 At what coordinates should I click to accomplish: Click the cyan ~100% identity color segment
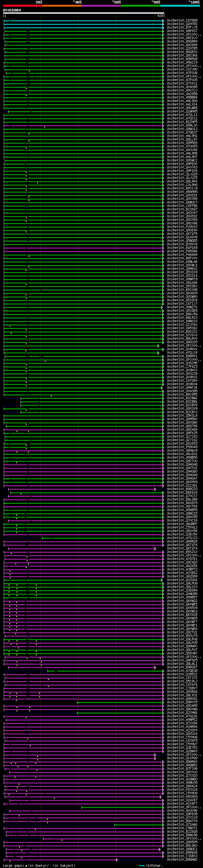(x=180, y=6)
